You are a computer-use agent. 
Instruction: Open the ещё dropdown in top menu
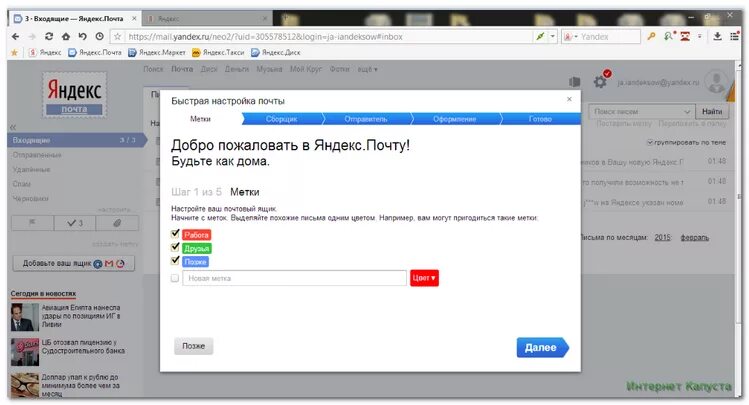pos(367,69)
